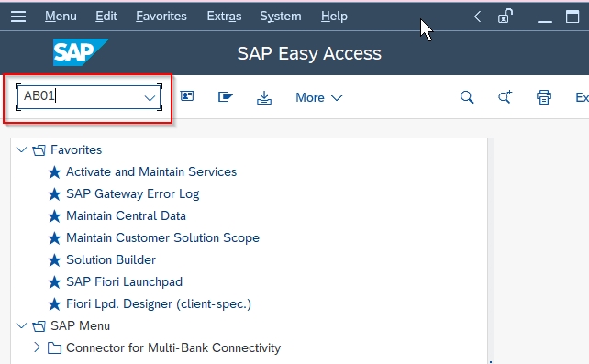Open Solution Builder favorite

tap(111, 259)
